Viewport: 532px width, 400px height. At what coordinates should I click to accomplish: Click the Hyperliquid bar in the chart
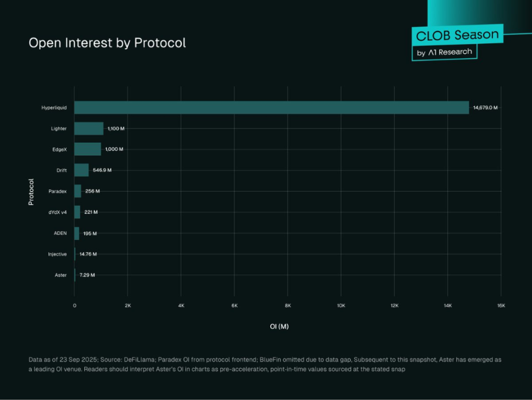point(272,108)
